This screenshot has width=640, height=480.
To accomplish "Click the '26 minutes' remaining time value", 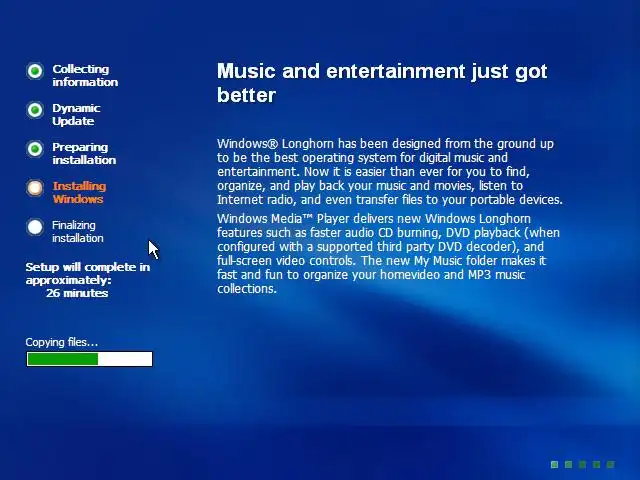I will tap(77, 293).
